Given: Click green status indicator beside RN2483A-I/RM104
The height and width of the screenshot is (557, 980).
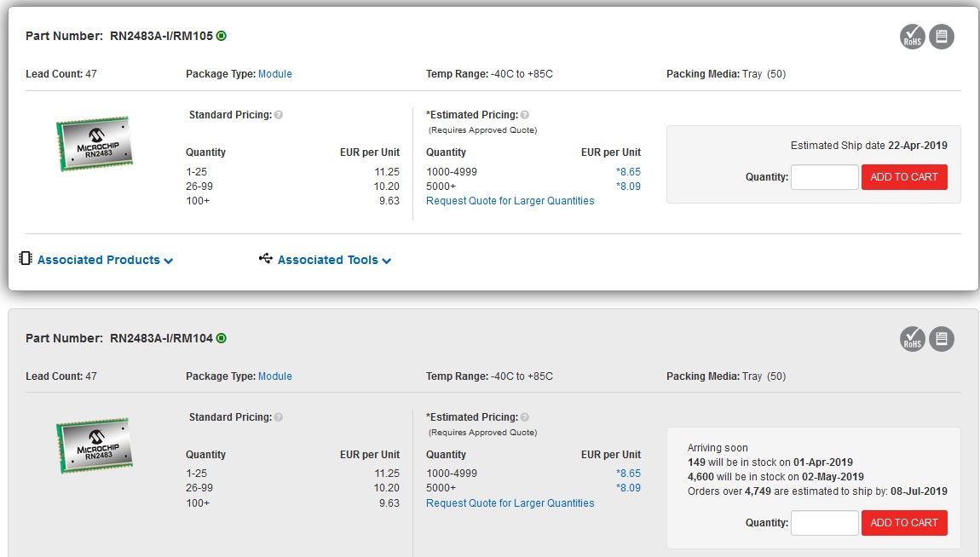Looking at the screenshot, I should (222, 338).
